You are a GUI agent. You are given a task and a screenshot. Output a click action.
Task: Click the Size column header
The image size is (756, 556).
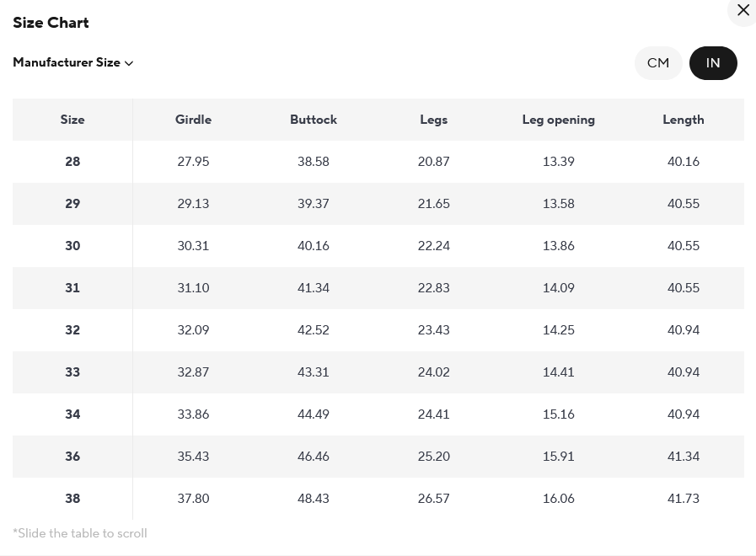tap(72, 120)
